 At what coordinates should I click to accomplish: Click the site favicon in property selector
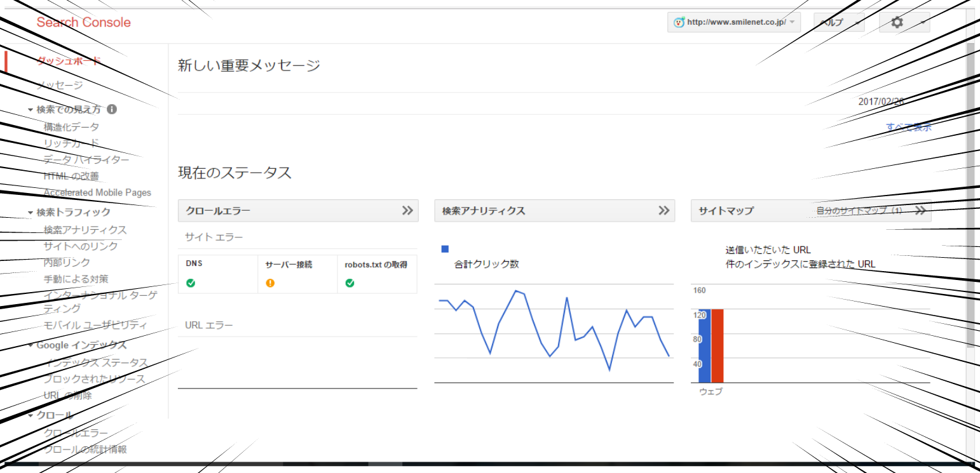[679, 22]
